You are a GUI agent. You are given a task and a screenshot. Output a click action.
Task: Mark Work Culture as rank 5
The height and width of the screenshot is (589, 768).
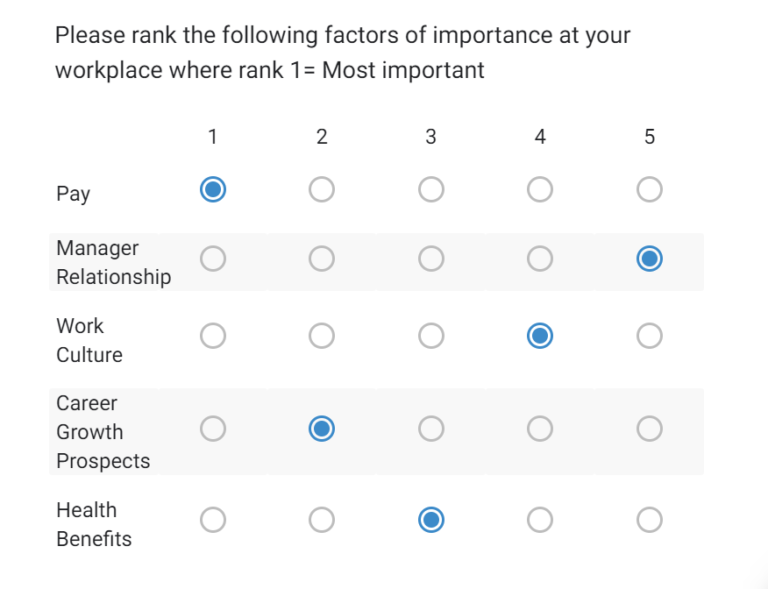649,336
